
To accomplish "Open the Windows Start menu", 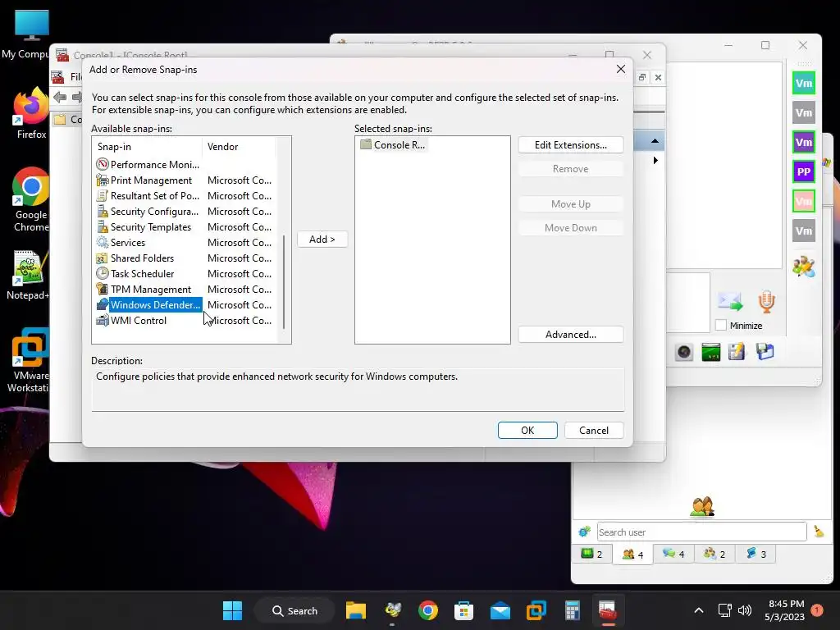I will pos(232,610).
